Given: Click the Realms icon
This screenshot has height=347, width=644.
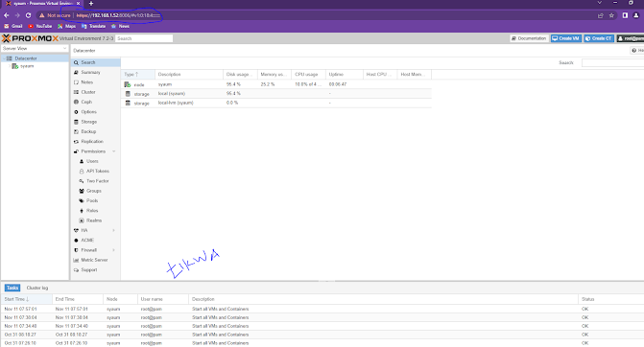Looking at the screenshot, I should point(82,220).
